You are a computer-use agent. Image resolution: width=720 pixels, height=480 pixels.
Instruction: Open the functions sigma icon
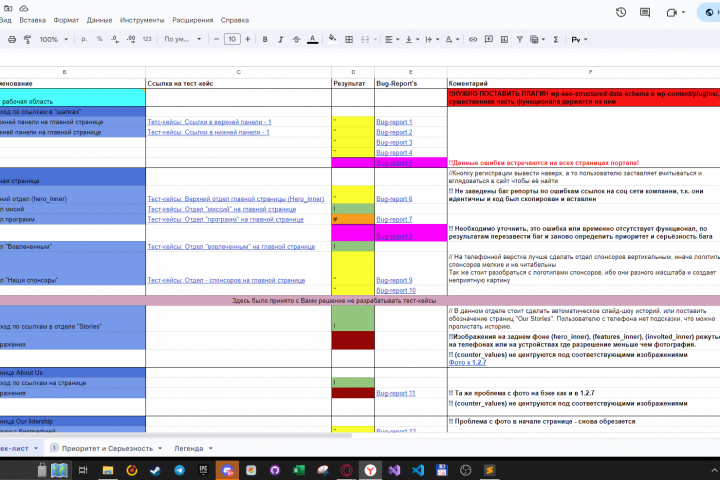(556, 40)
